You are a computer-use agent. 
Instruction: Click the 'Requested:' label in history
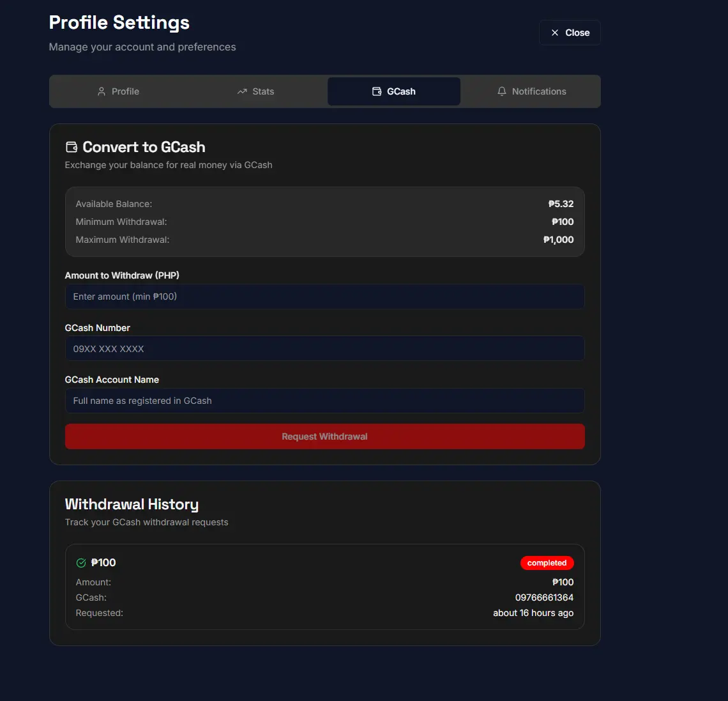100,613
